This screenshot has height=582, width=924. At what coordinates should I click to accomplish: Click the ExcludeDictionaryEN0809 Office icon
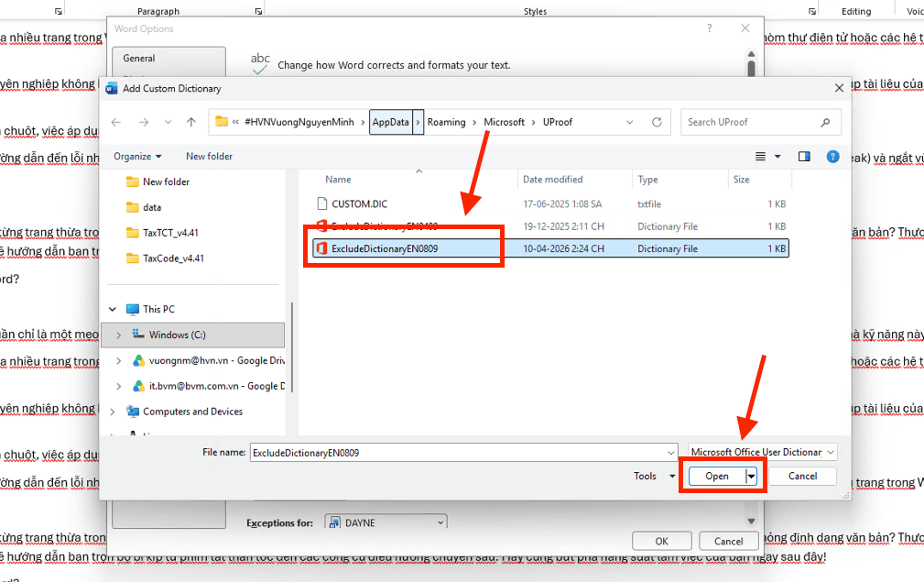321,248
